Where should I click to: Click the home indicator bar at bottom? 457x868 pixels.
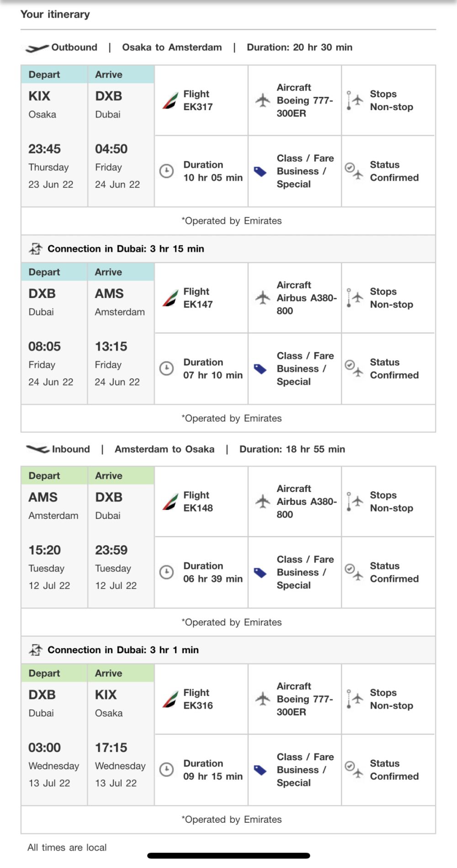point(228,856)
